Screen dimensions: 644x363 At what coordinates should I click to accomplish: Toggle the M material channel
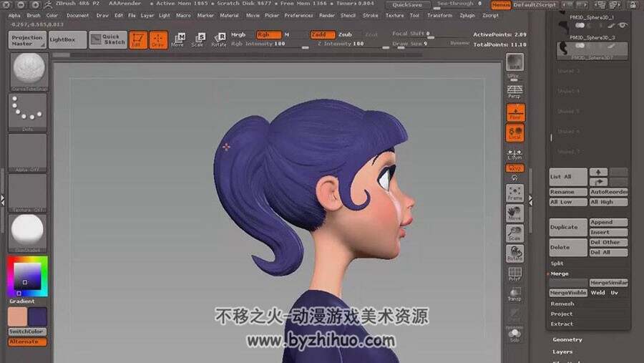[x=287, y=34]
